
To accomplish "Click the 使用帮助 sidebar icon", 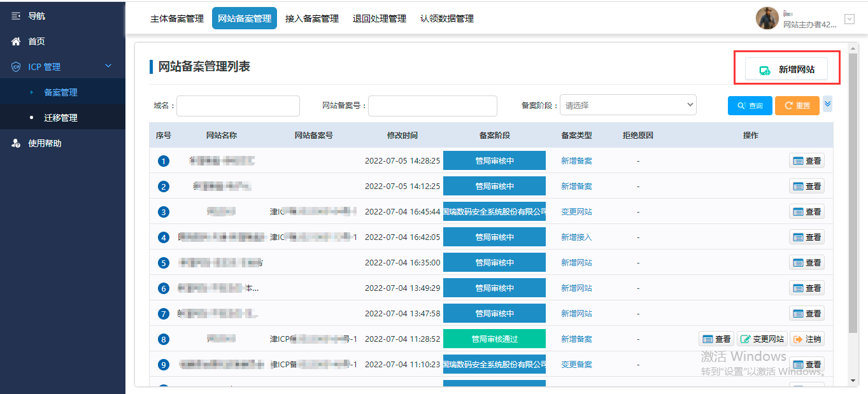I will pyautogui.click(x=16, y=143).
